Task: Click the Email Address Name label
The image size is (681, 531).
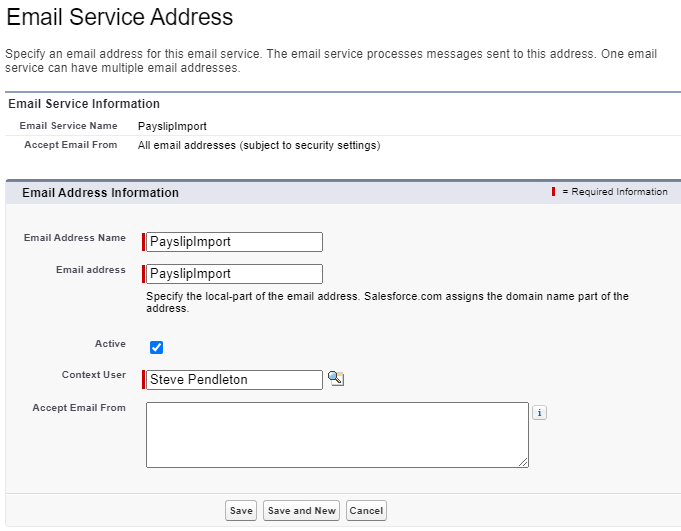Action: click(x=75, y=238)
